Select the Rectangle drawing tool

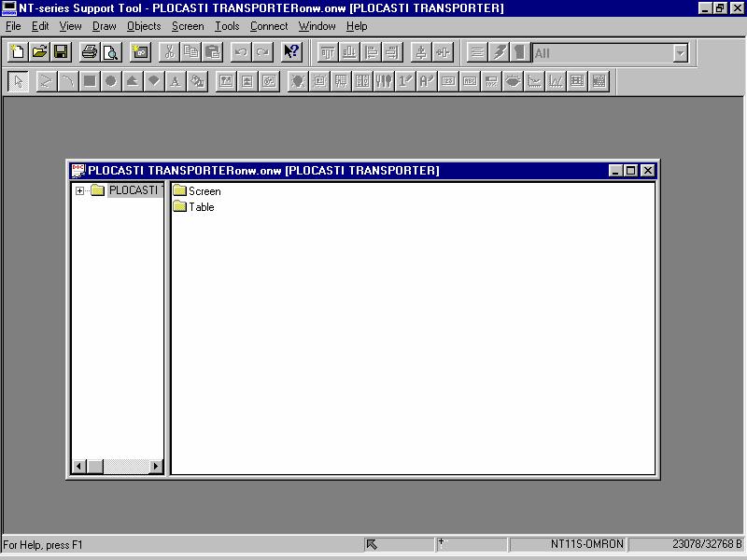pyautogui.click(x=89, y=81)
